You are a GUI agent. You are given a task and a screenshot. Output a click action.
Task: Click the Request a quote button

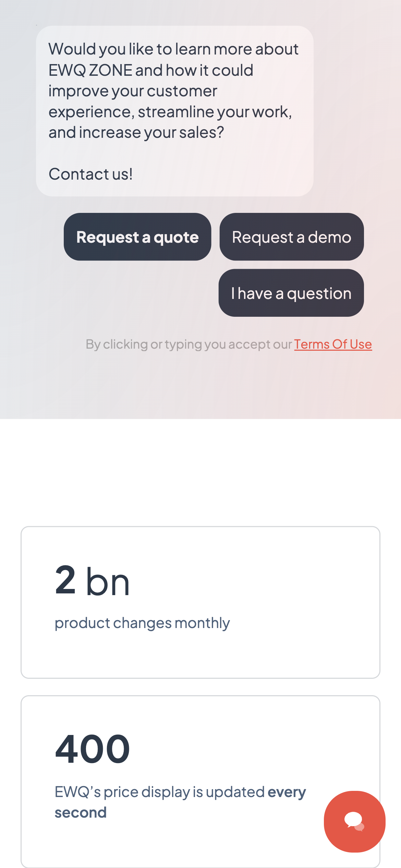point(137,237)
